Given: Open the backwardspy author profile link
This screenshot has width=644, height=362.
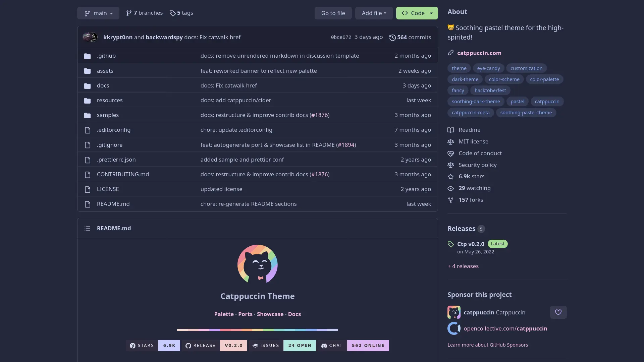Looking at the screenshot, I should coord(164,37).
